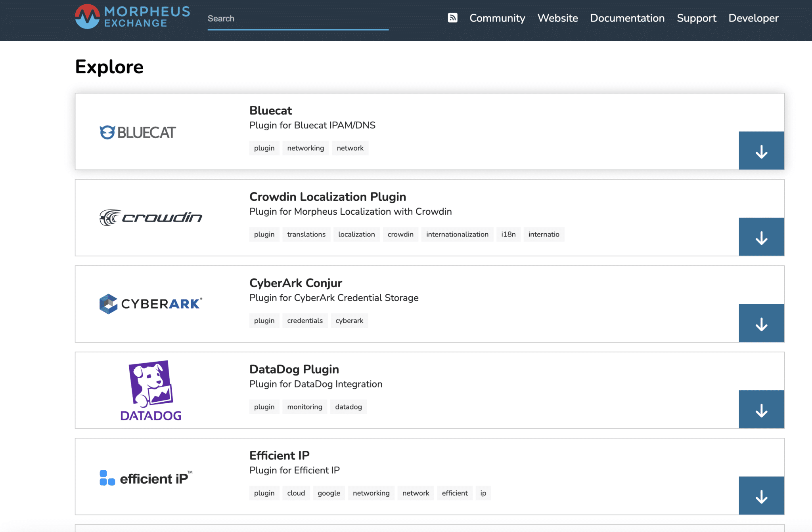Click the Morpheus Exchange logo
This screenshot has height=532, width=812.
tap(132, 17)
